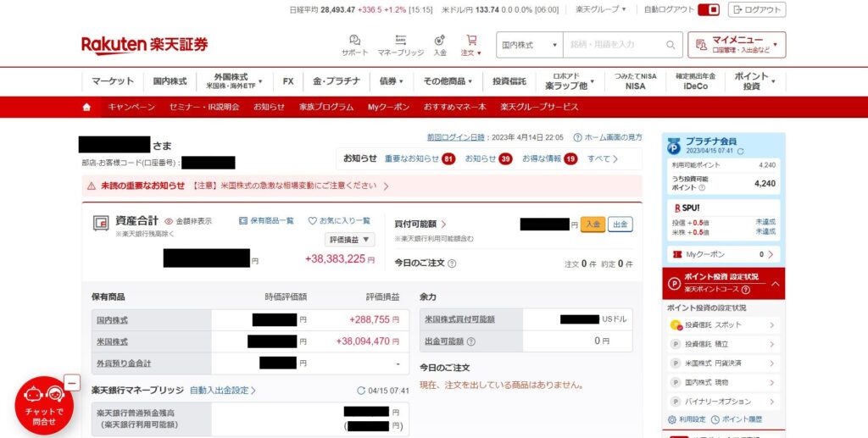Click the プラチナ会員 medal icon
This screenshot has height=438, width=868.
[x=674, y=146]
